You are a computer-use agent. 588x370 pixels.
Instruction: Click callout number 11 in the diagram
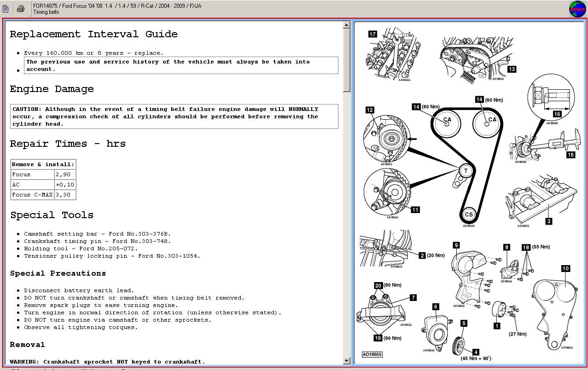(x=415, y=210)
